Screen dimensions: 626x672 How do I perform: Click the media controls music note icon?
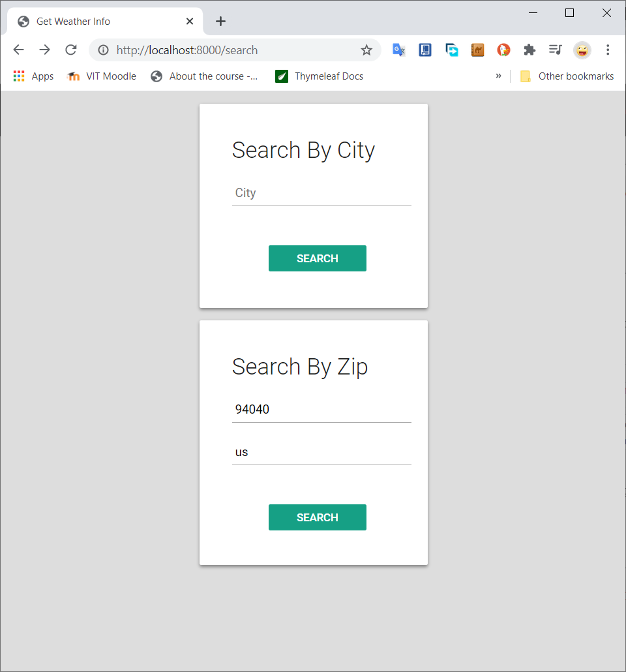[x=555, y=50]
